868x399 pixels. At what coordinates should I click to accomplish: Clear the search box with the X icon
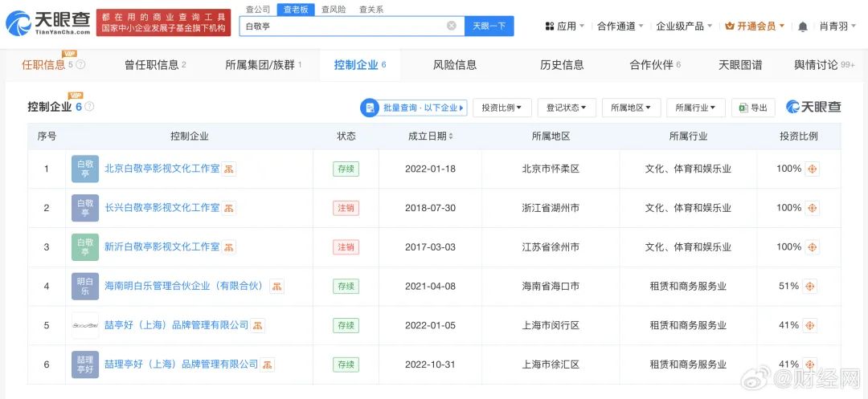[x=451, y=26]
